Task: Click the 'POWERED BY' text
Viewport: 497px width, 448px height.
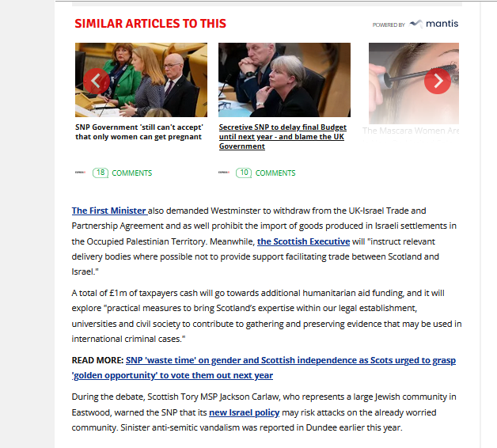Action: (x=389, y=25)
